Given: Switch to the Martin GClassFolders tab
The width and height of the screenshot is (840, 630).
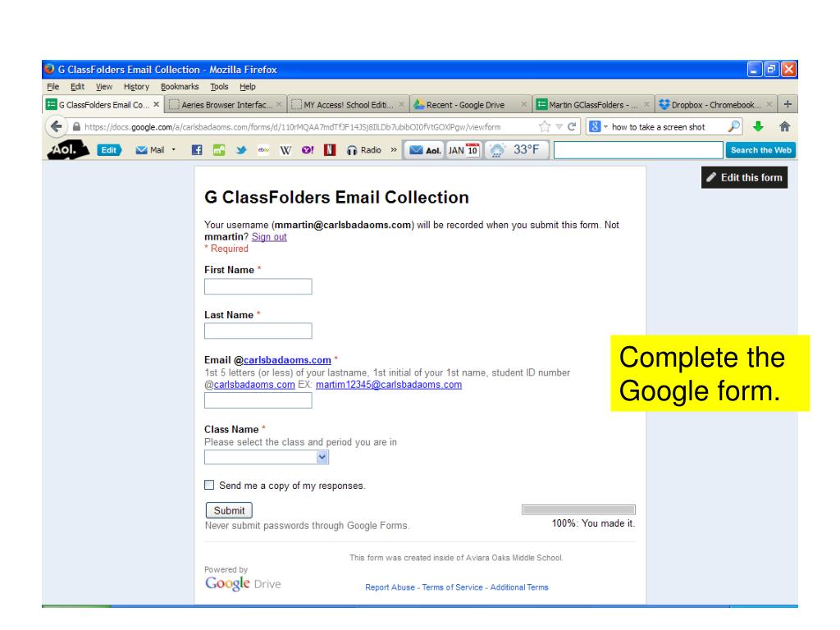Looking at the screenshot, I should (x=593, y=104).
